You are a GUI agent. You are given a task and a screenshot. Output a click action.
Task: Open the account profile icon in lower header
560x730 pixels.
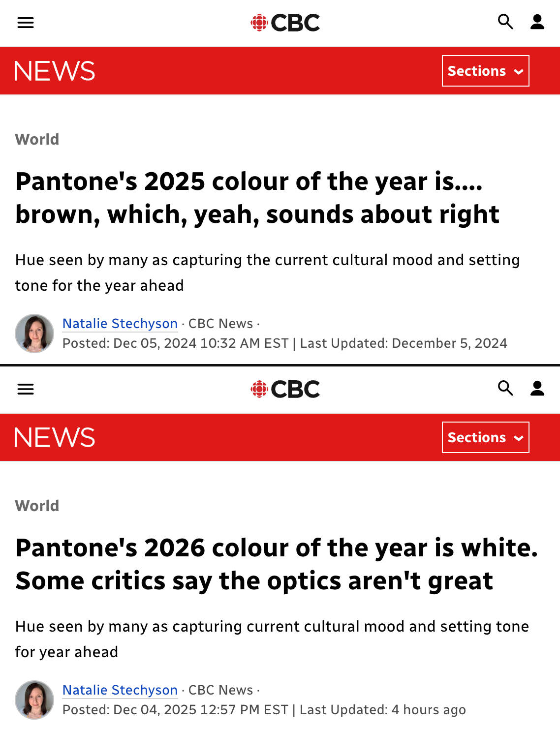coord(537,389)
